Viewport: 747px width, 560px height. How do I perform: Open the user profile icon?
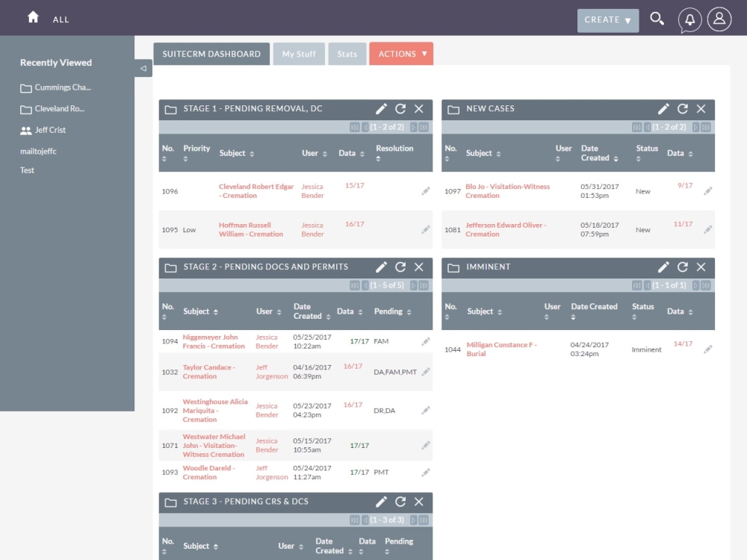(x=719, y=19)
